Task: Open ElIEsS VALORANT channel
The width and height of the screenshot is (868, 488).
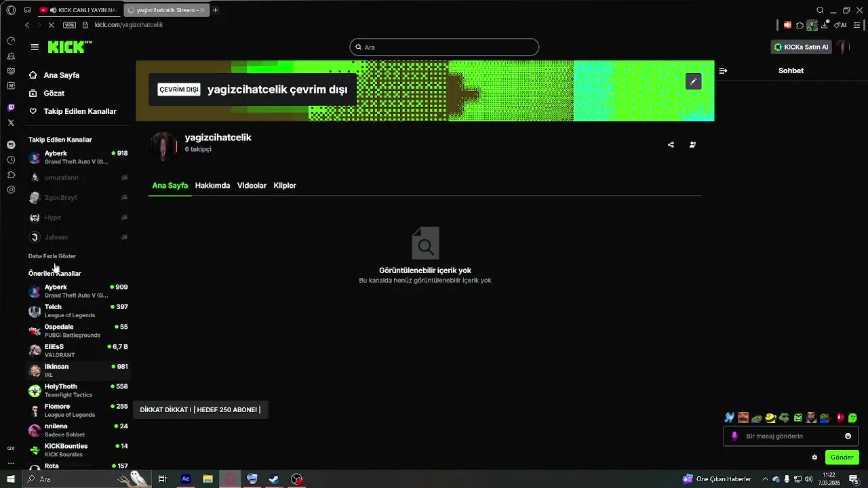Action: click(78, 350)
